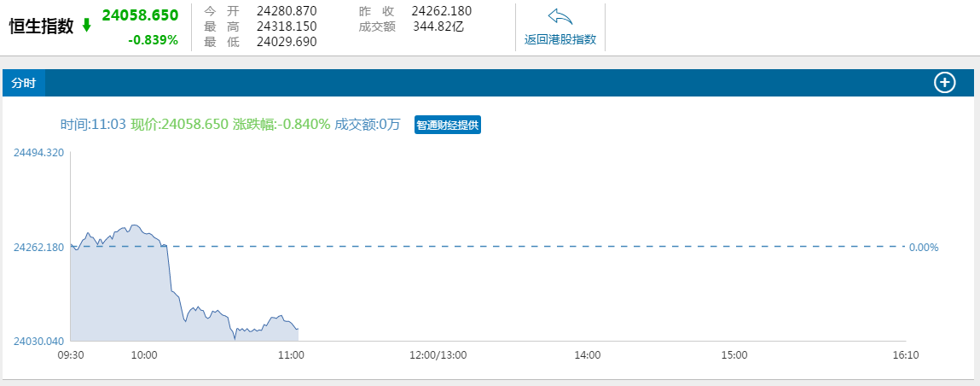This screenshot has height=386, width=980.
Task: Click the 恒生指数 title
Action: (41, 26)
